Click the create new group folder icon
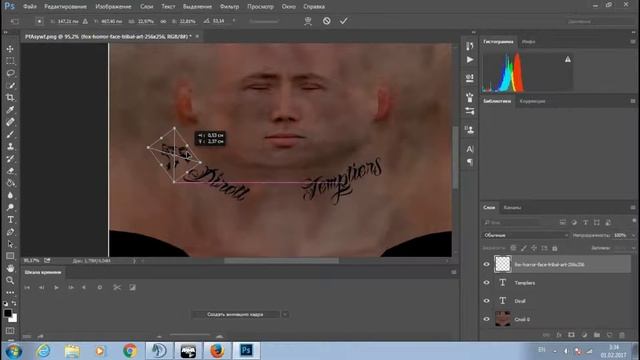This screenshot has width=640, height=360. pyautogui.click(x=597, y=335)
